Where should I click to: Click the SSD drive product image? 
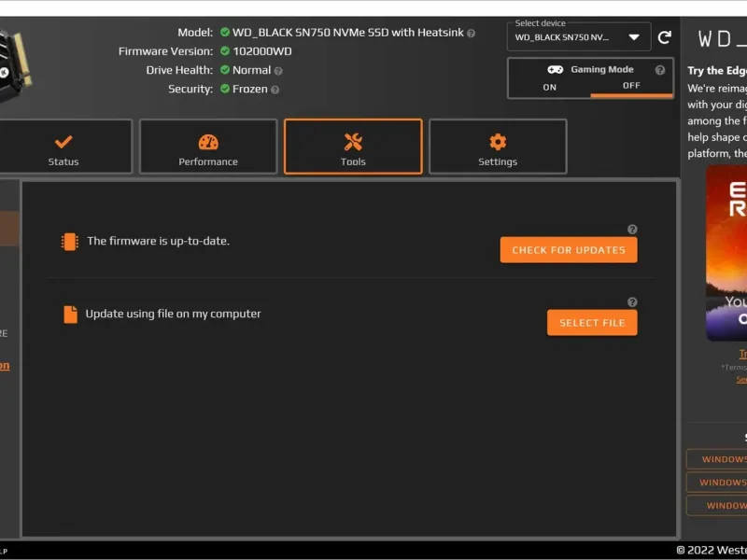[x=14, y=66]
